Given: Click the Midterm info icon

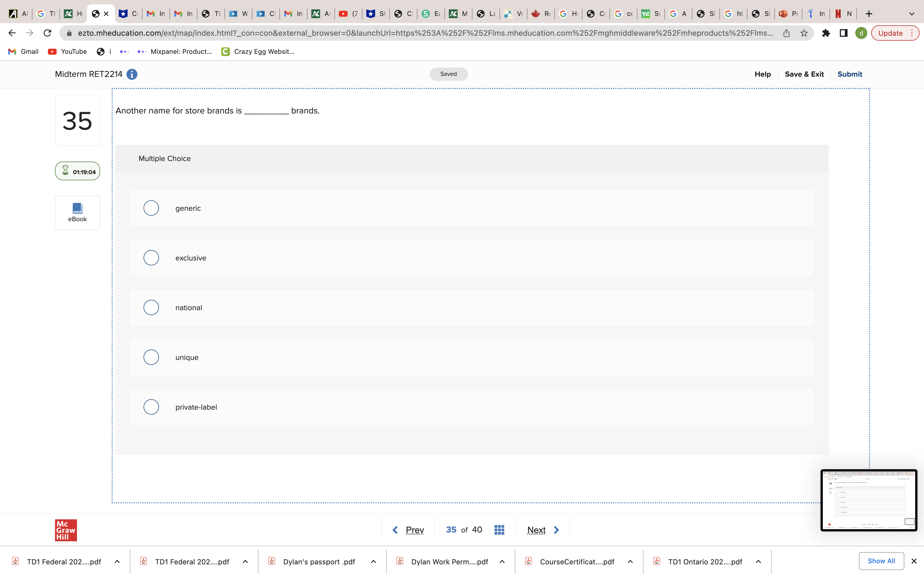Looking at the screenshot, I should pos(132,74).
